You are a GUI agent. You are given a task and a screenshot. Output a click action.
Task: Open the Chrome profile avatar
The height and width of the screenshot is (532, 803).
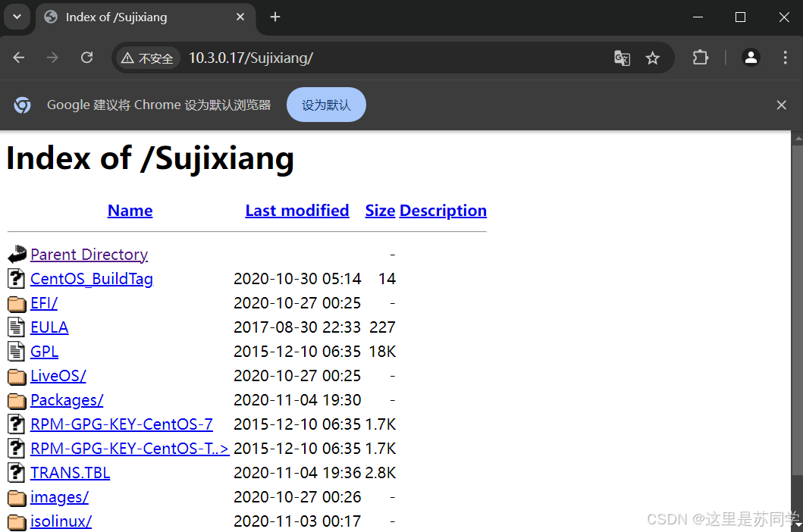pos(751,58)
